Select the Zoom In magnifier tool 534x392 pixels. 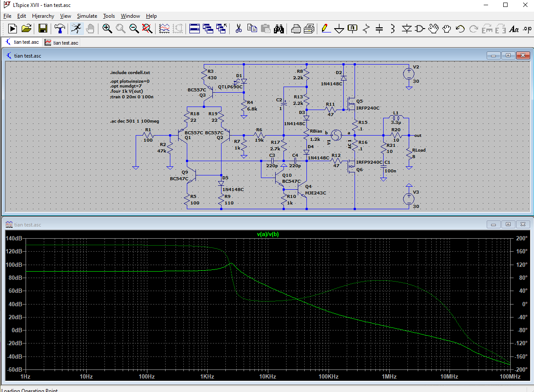pos(107,29)
